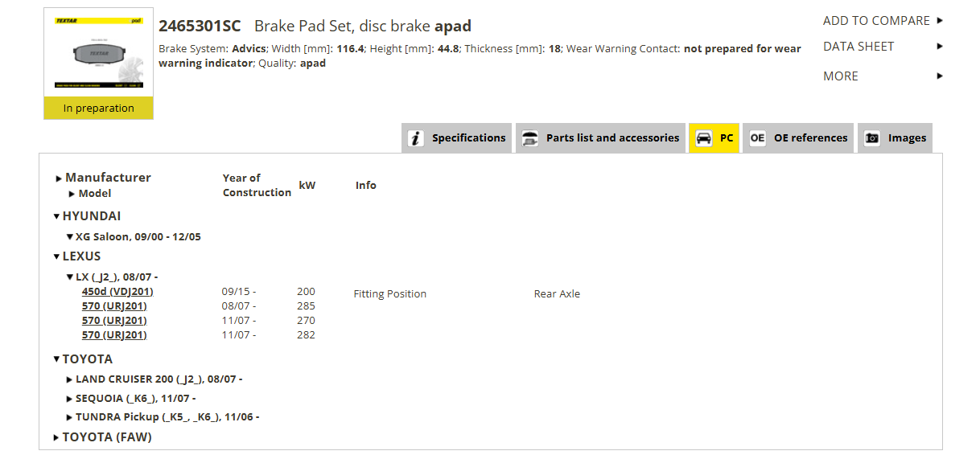Collapse the HYUNDAI manufacturer group
Viewport: 980px width, 455px height.
coord(56,216)
